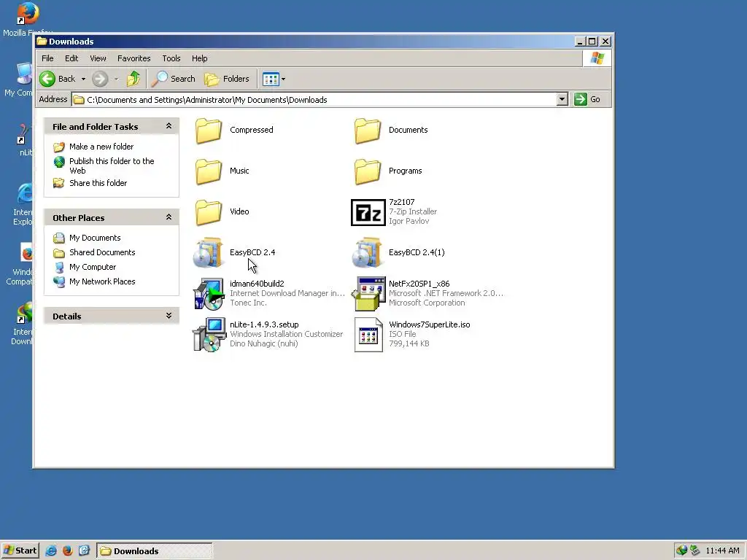Image resolution: width=747 pixels, height=560 pixels.
Task: Open Shared Documents from Other Places
Action: 102,252
